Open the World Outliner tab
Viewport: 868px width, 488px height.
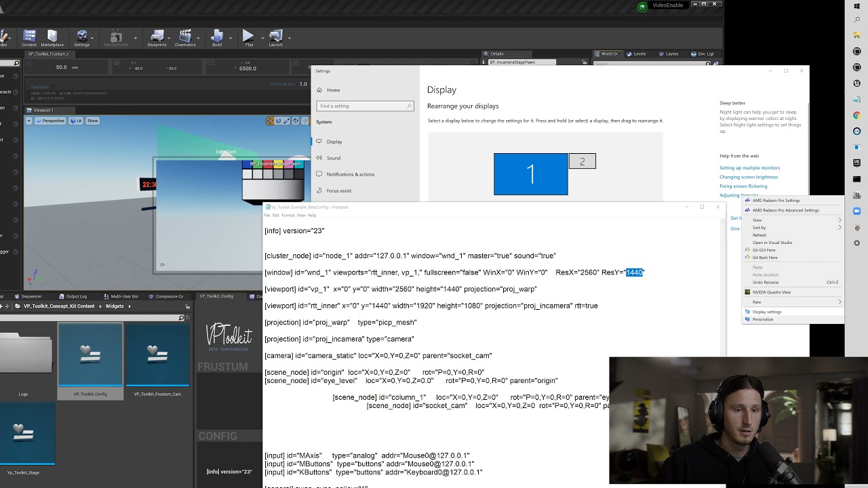608,54
